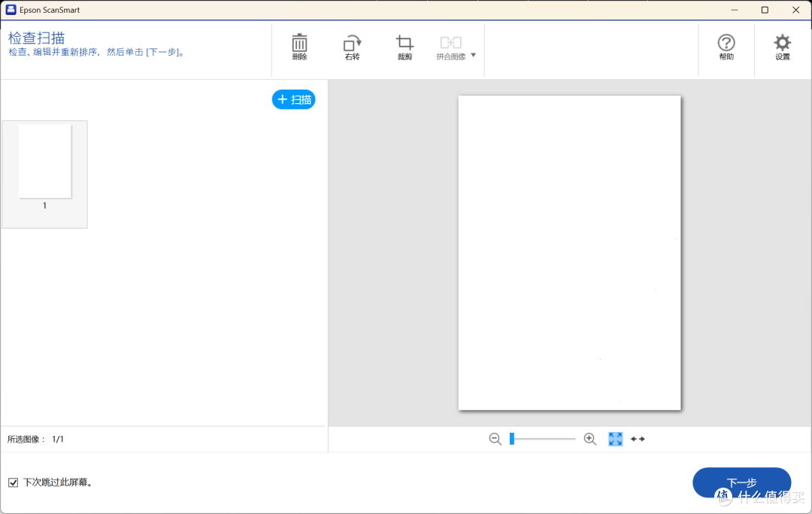812x514 pixels.
Task: Maximize the Epson ScanSmart window
Action: (x=765, y=10)
